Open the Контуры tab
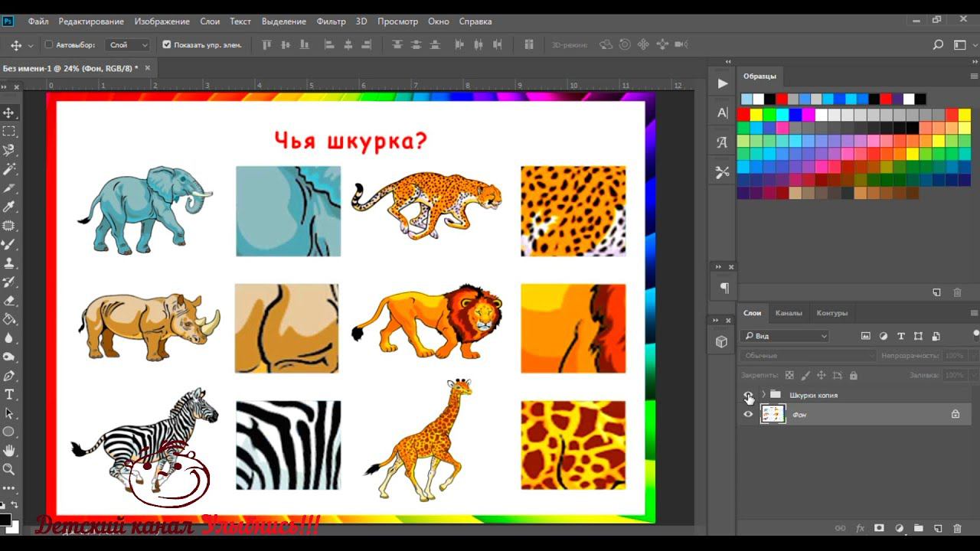 831,313
